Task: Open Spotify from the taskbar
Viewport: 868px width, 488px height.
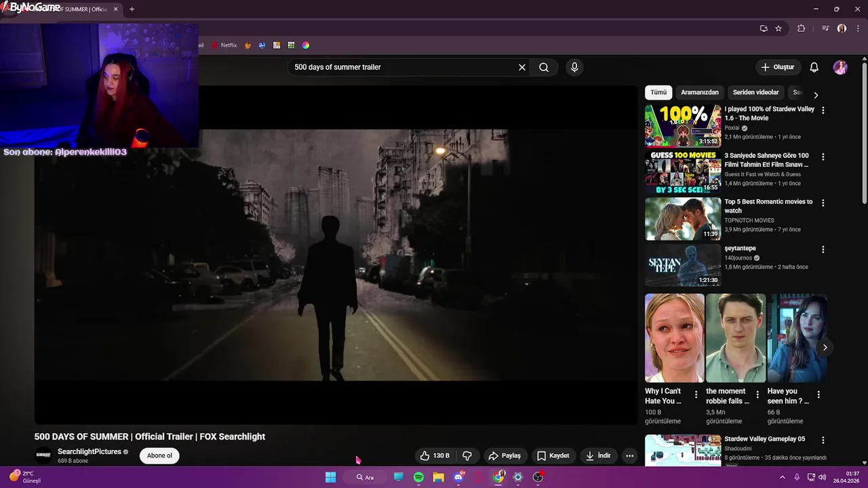Action: [418, 477]
